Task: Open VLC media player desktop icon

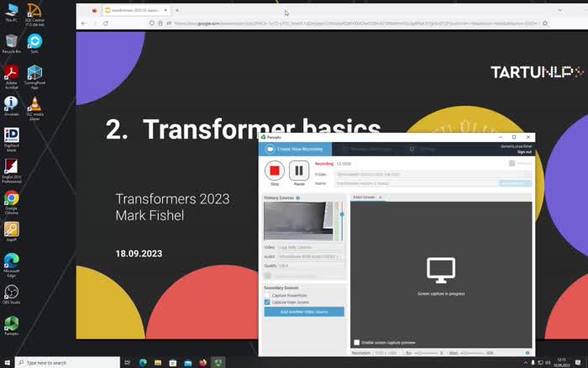Action: click(x=34, y=108)
